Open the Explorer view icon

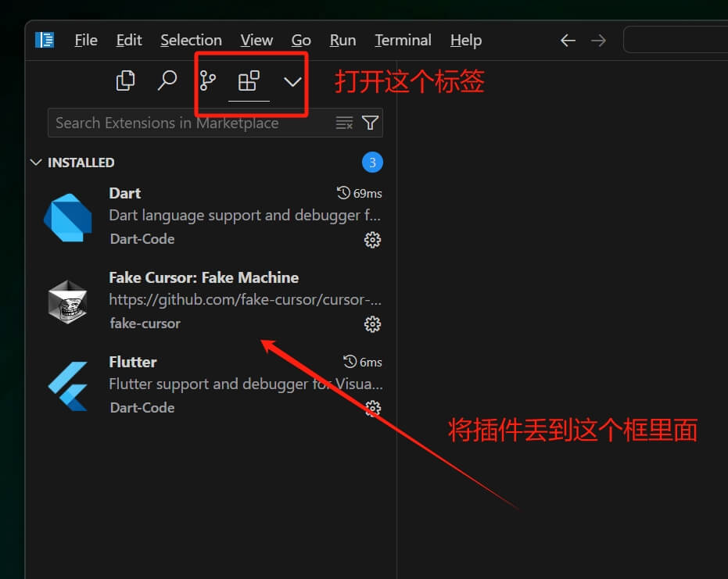coord(125,80)
